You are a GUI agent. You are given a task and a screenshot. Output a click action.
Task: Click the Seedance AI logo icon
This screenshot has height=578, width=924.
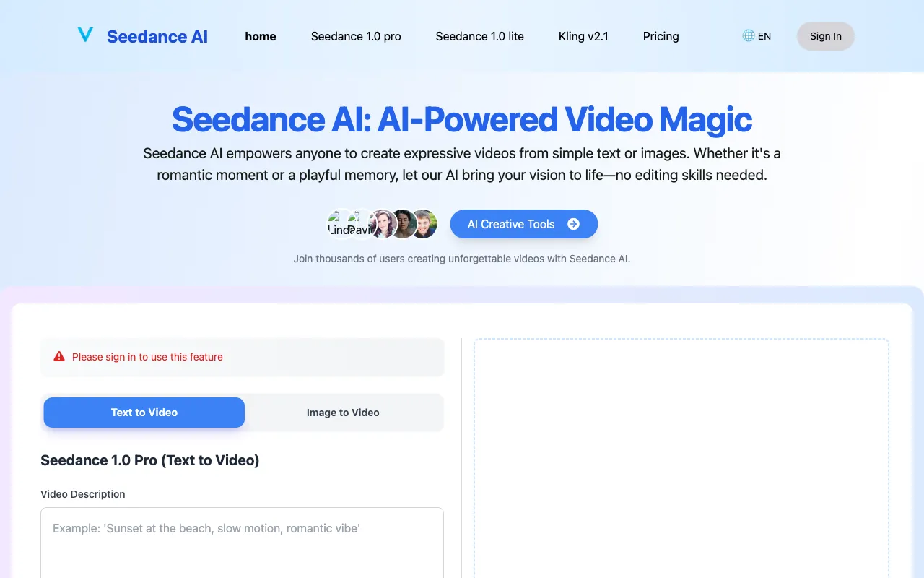tap(85, 35)
